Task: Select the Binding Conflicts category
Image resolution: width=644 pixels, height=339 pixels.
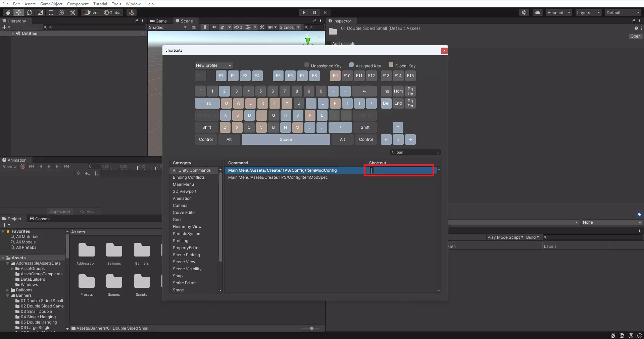Action: 189,177
